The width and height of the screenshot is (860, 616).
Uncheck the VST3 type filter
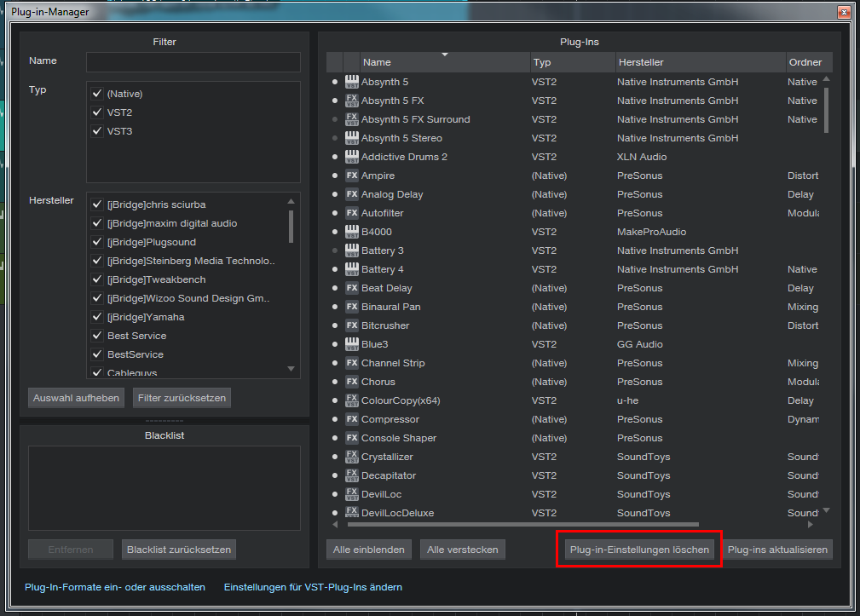click(97, 131)
